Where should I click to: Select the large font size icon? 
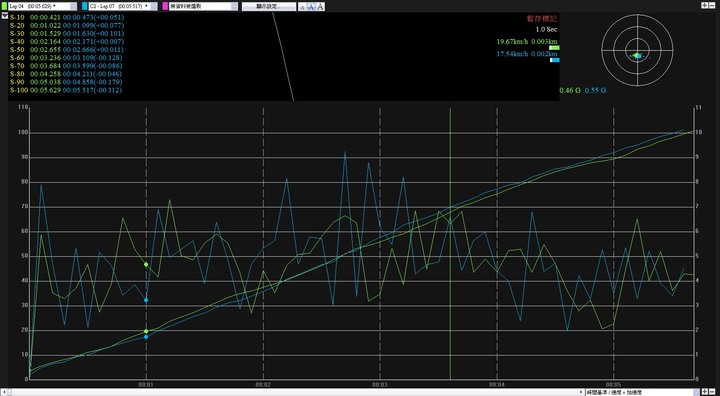[x=320, y=6]
